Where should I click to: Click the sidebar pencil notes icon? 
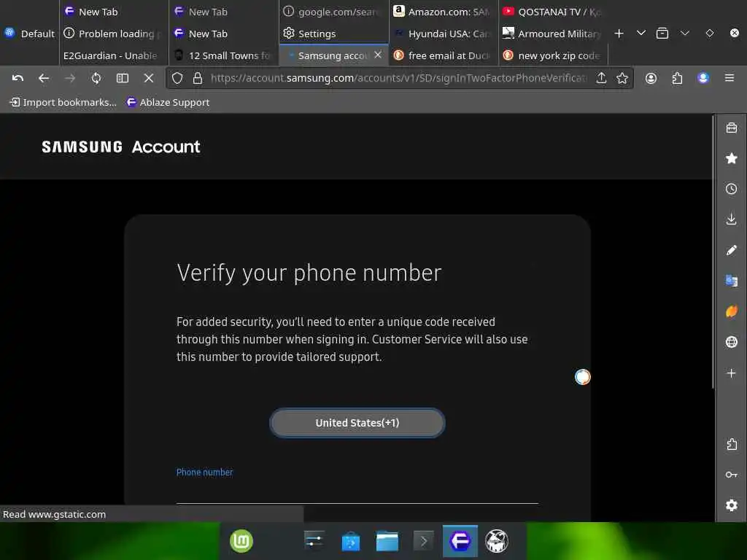732,250
